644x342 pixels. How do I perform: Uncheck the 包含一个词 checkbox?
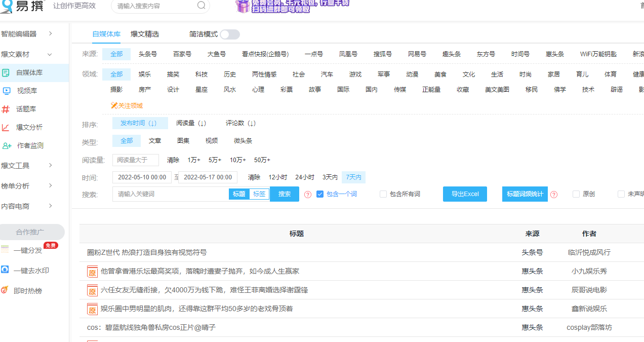click(319, 194)
